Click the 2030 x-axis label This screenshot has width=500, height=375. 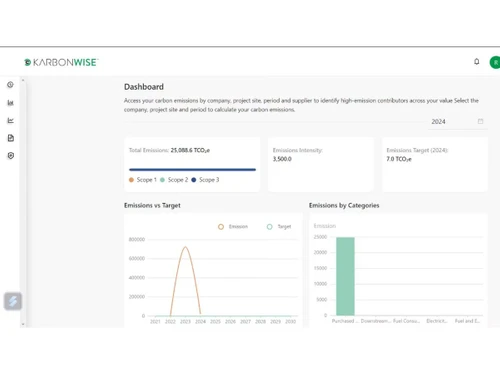tap(290, 322)
